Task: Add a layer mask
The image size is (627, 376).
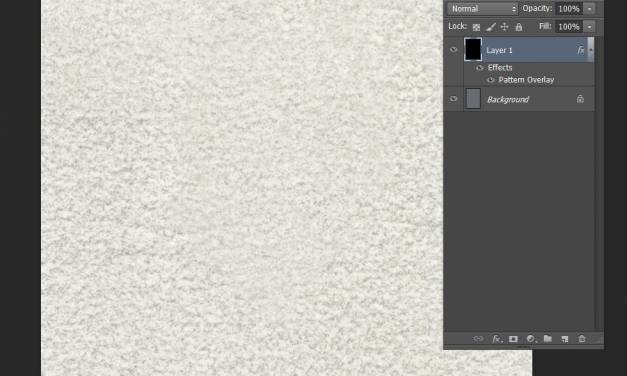Action: point(513,339)
